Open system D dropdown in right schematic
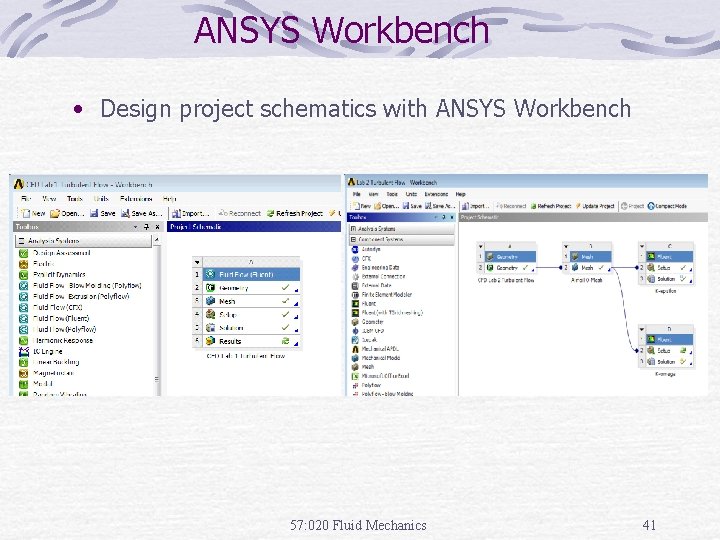This screenshot has width=720, height=540. [642, 329]
